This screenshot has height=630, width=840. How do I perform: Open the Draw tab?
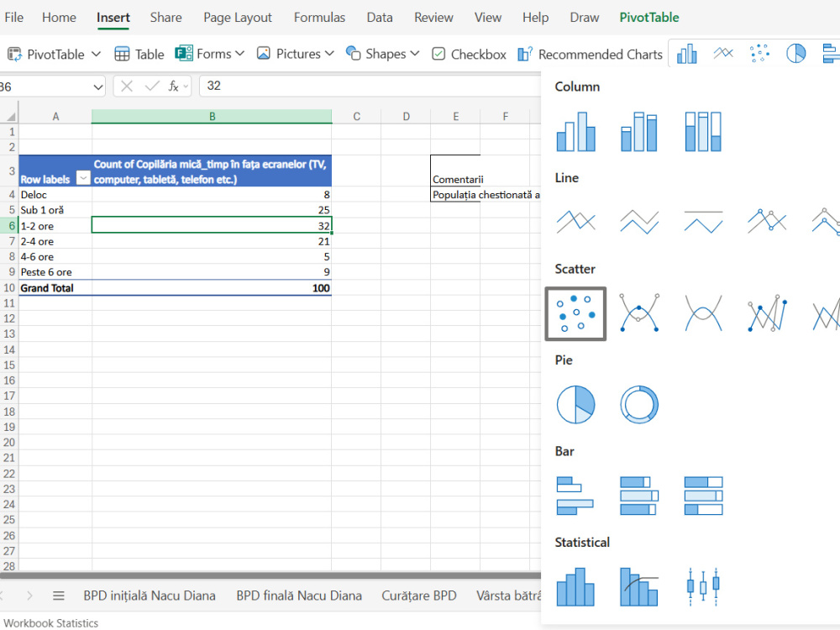[x=584, y=17]
